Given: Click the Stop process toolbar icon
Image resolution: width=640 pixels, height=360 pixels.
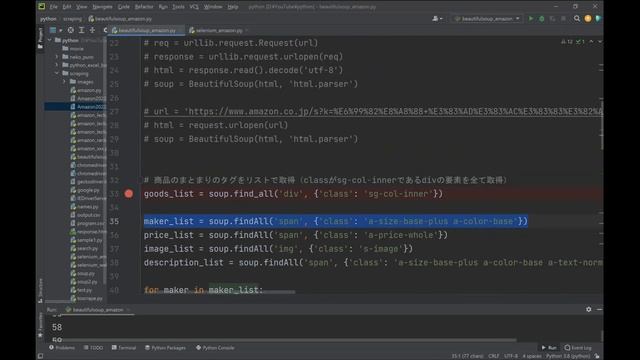Looking at the screenshot, I should point(563,19).
